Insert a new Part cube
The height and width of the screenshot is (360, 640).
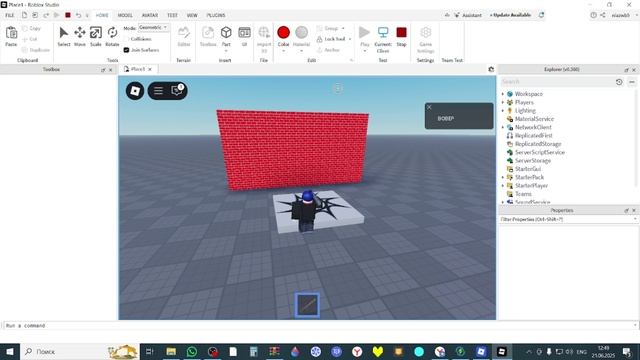pos(226,33)
